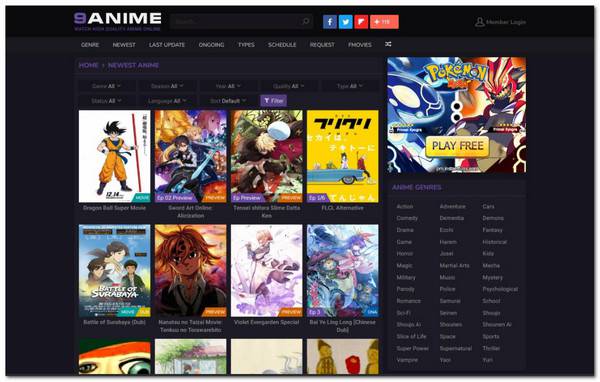Open the Sort Default dropdown
Screen dimensions: 600x382
[x=228, y=101]
